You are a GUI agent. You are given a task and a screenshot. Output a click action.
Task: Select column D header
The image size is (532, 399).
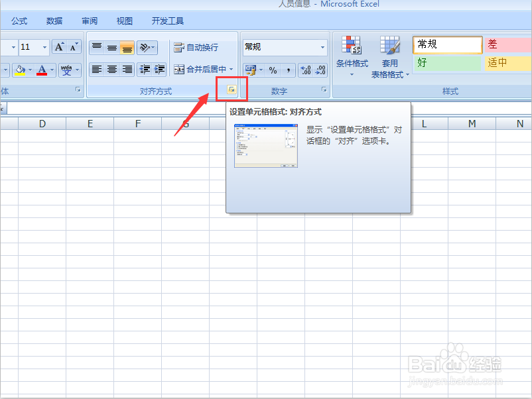[42, 124]
